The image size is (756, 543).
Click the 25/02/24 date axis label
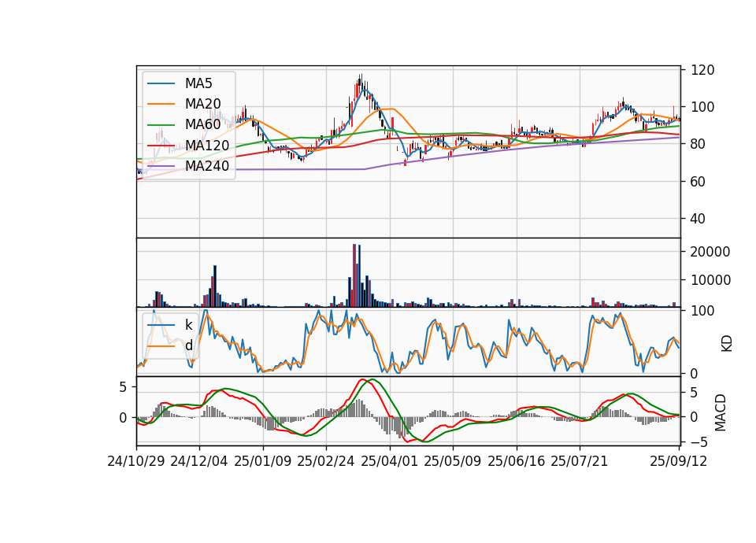[326, 462]
